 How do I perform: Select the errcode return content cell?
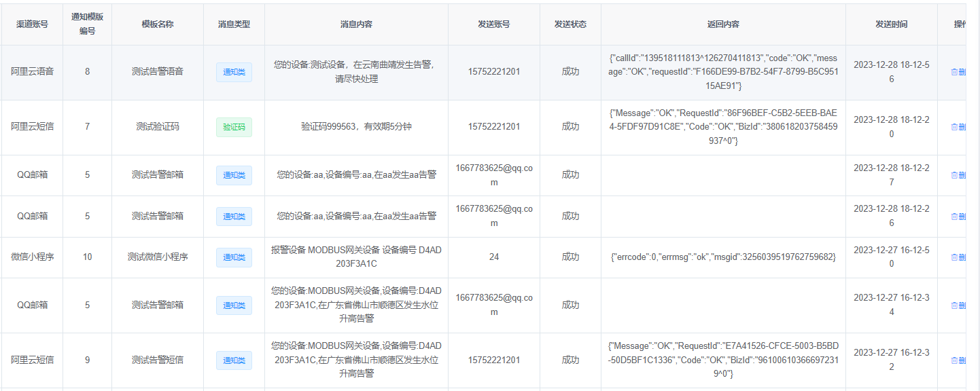coord(723,257)
